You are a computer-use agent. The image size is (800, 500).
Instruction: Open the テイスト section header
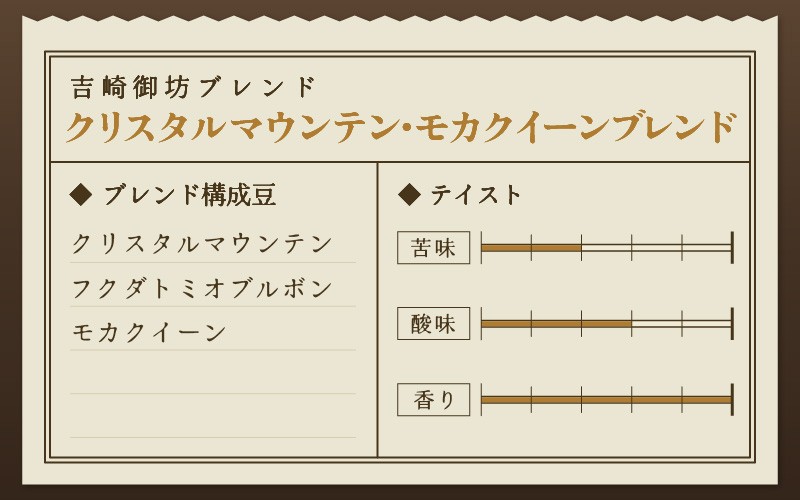[x=476, y=195]
